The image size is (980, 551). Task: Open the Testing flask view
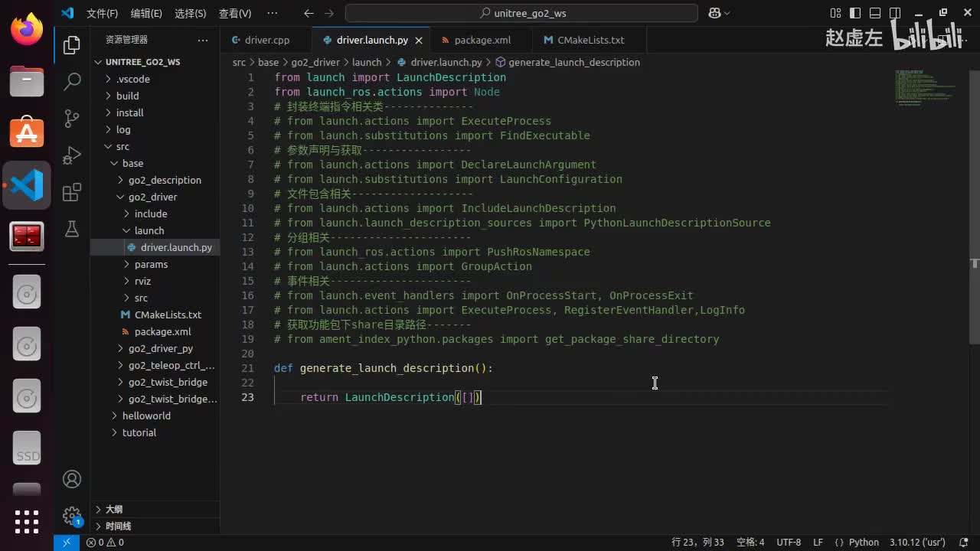pyautogui.click(x=72, y=228)
